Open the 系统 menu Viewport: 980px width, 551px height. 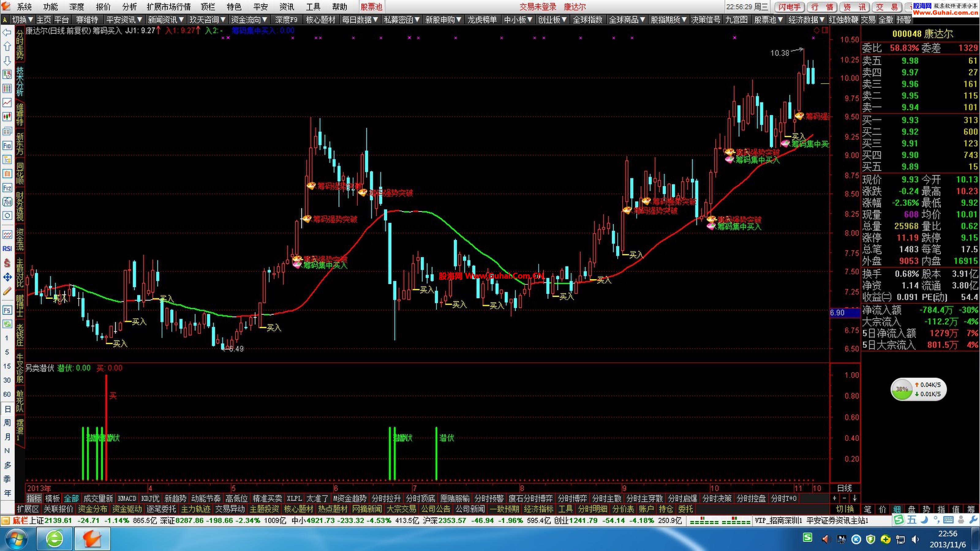click(x=24, y=7)
